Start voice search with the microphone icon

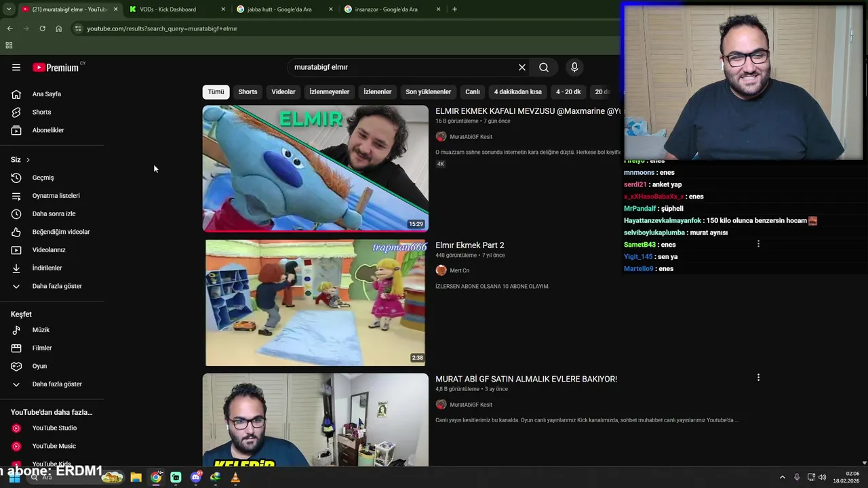(x=574, y=67)
